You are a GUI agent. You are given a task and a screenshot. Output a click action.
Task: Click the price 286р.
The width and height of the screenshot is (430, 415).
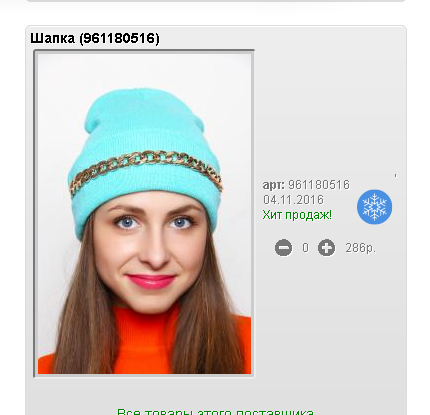[x=360, y=248]
